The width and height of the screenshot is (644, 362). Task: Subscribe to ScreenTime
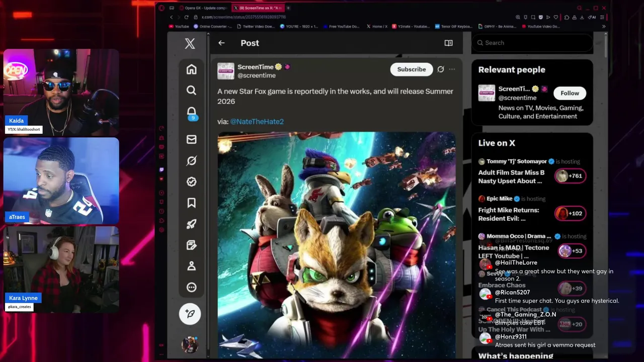[x=412, y=69]
